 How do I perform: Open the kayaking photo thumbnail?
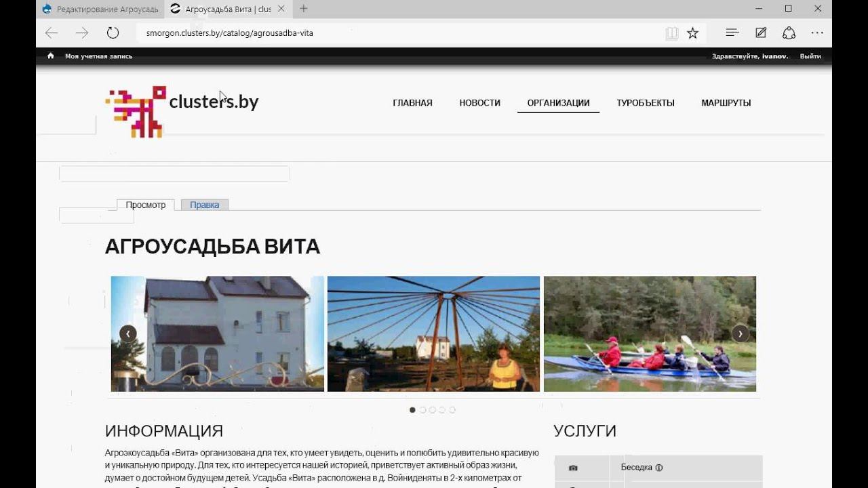point(650,333)
